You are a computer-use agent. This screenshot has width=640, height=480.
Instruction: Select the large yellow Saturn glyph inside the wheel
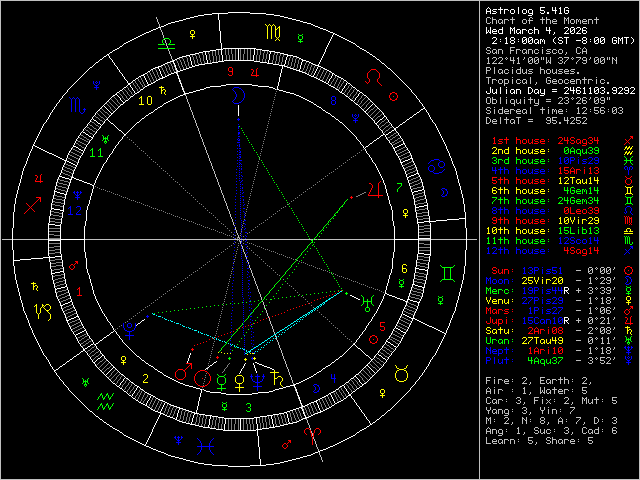tap(276, 379)
